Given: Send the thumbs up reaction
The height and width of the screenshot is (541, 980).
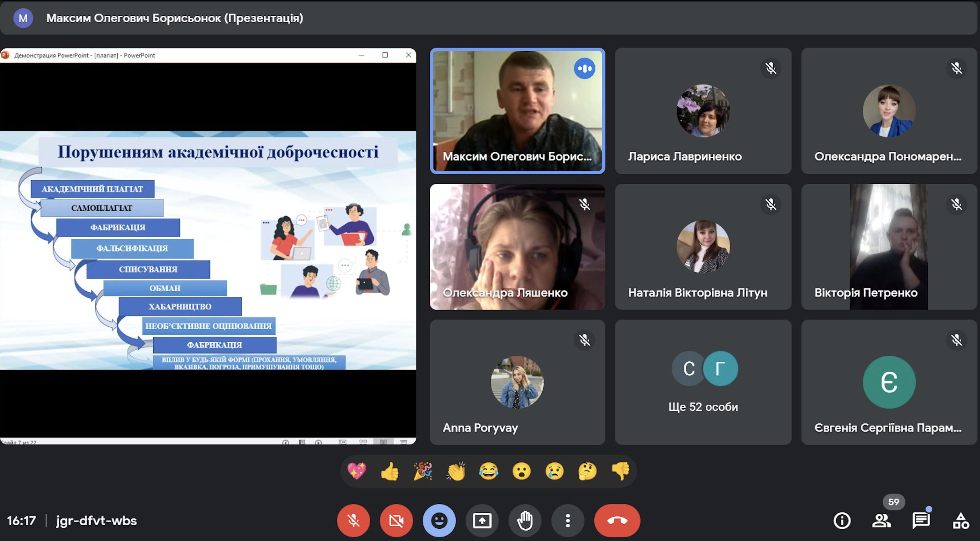Looking at the screenshot, I should tap(389, 471).
